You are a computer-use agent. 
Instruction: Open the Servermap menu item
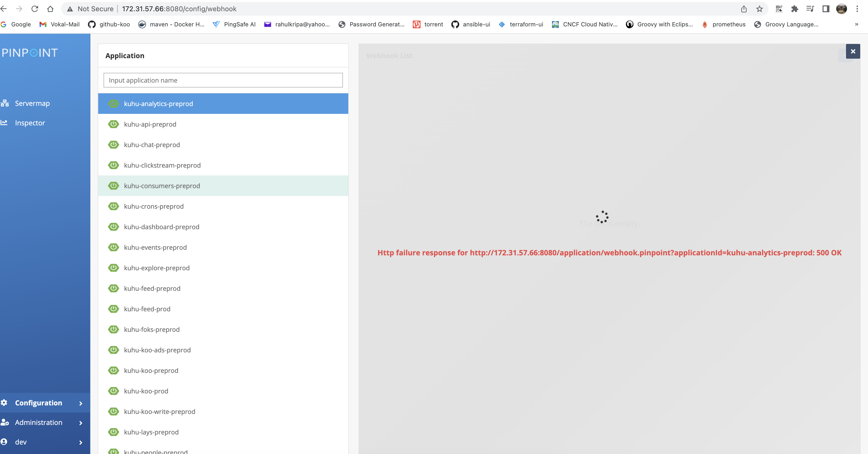(x=32, y=103)
